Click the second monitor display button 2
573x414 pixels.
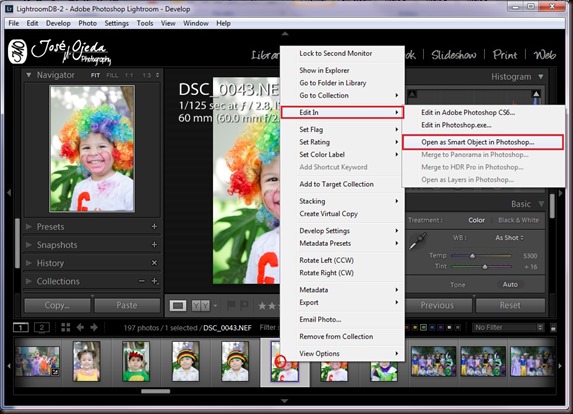tap(42, 327)
